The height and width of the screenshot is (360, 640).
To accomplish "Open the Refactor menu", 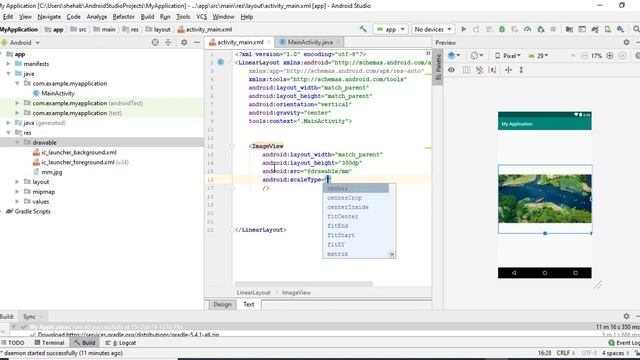I will (123, 17).
